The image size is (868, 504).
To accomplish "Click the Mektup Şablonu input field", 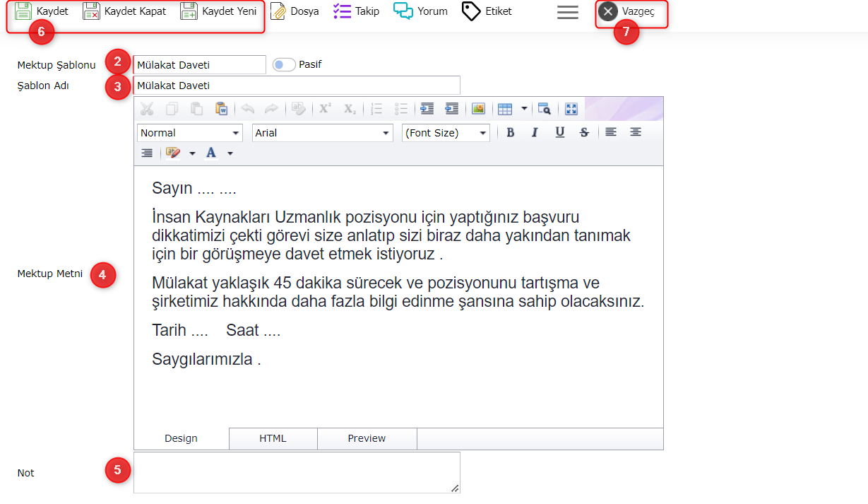I will [x=200, y=65].
